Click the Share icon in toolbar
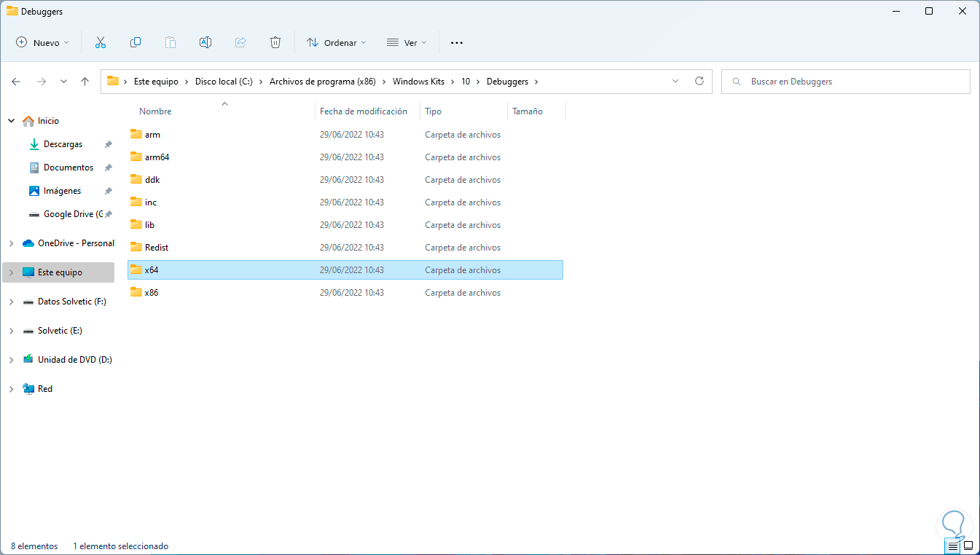This screenshot has width=980, height=555. pos(240,43)
